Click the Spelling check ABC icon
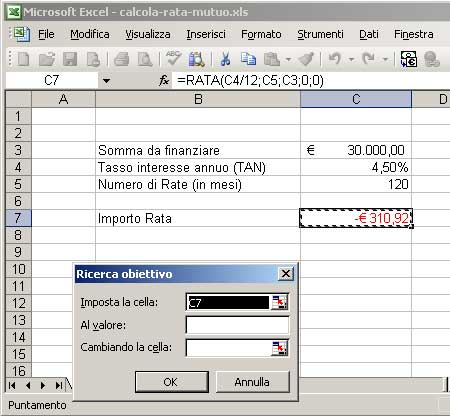Screen dimensions: 450x416 click(x=173, y=59)
